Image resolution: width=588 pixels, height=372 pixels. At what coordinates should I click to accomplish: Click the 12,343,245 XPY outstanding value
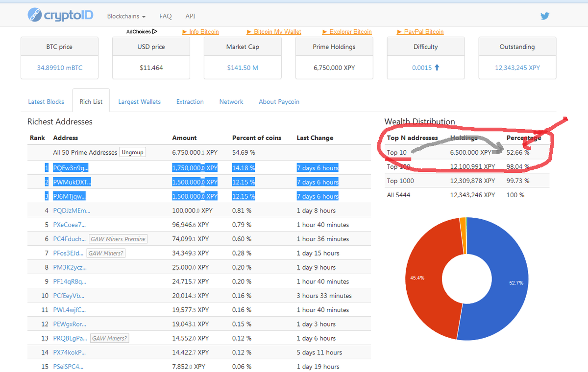pyautogui.click(x=517, y=68)
